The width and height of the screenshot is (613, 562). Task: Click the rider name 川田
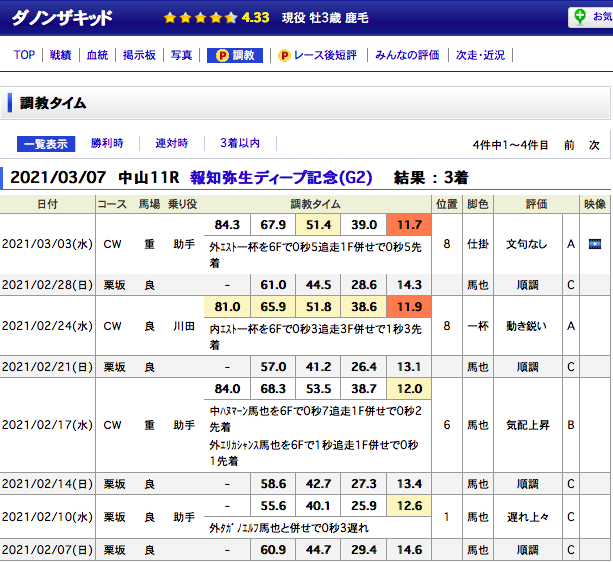(x=184, y=326)
